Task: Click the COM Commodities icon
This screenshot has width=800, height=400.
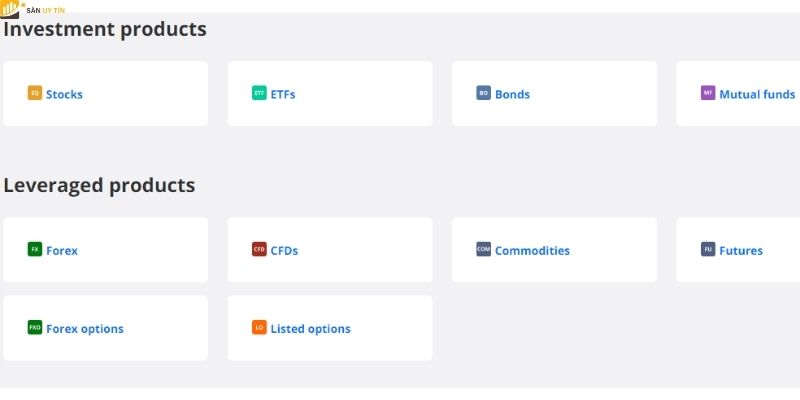Action: [x=484, y=249]
